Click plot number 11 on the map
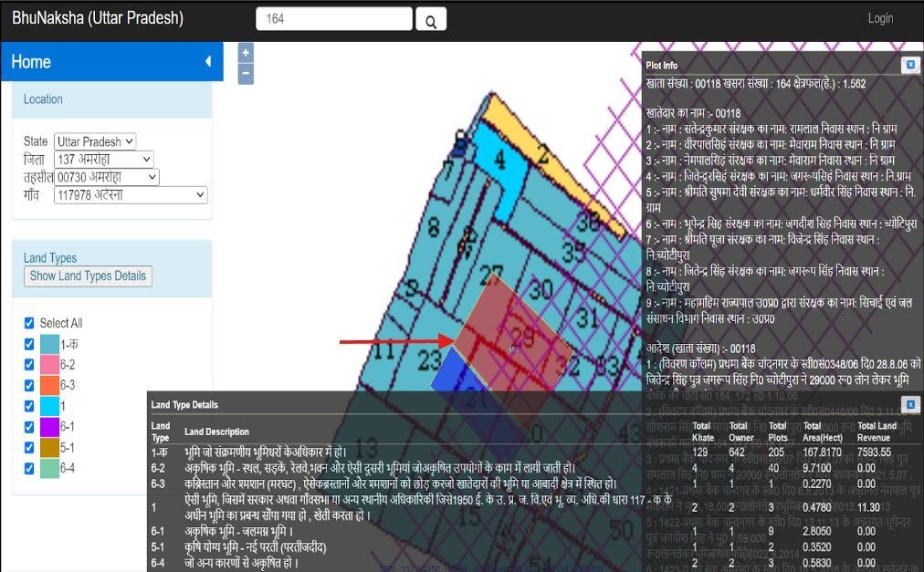Viewport: 924px width, 572px height. pyautogui.click(x=384, y=350)
